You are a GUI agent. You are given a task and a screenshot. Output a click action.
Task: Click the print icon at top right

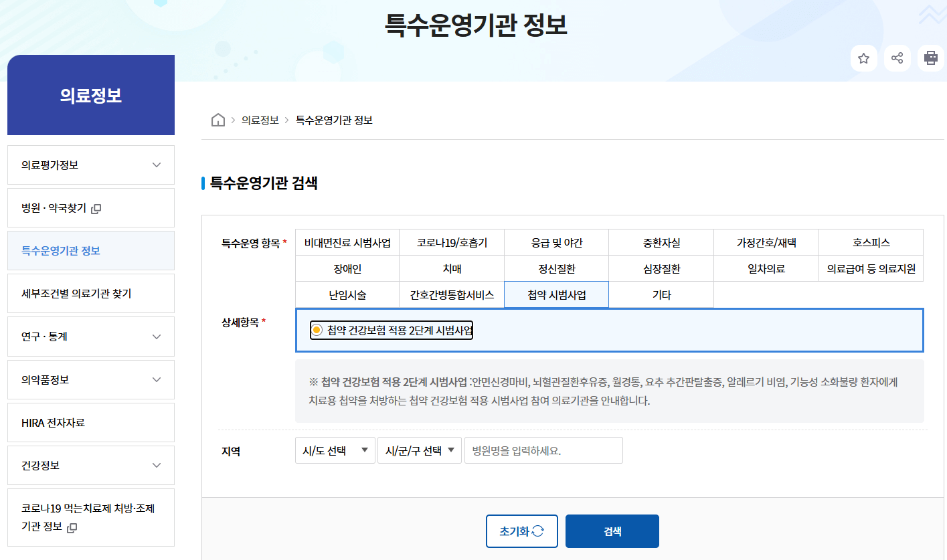[930, 58]
